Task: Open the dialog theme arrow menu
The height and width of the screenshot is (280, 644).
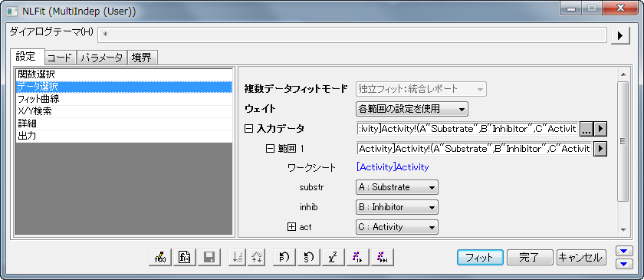Action: [x=619, y=36]
